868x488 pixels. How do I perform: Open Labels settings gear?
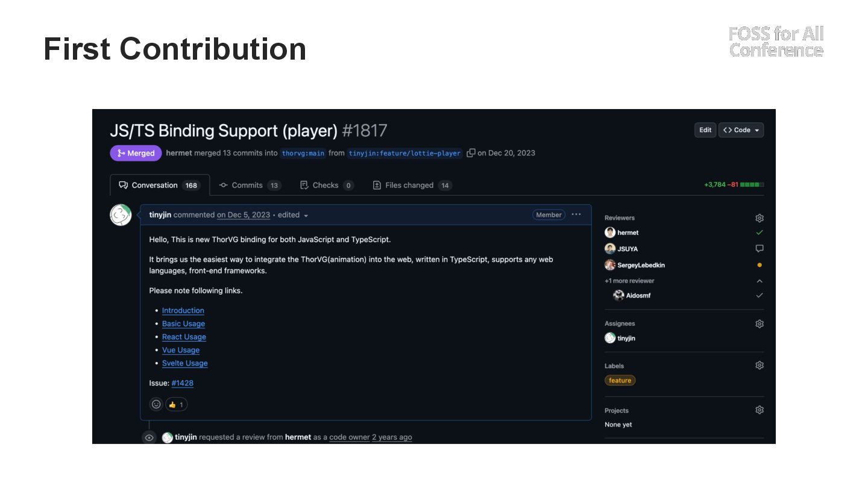click(759, 365)
